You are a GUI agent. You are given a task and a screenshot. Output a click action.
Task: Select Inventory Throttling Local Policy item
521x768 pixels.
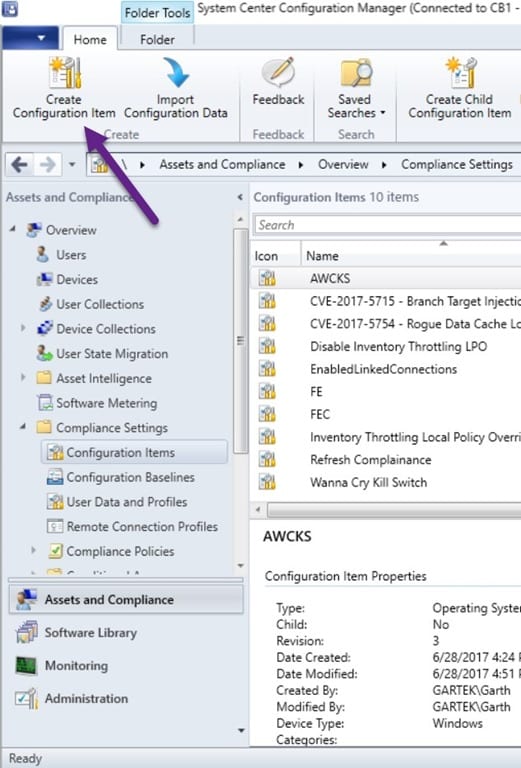click(x=386, y=437)
